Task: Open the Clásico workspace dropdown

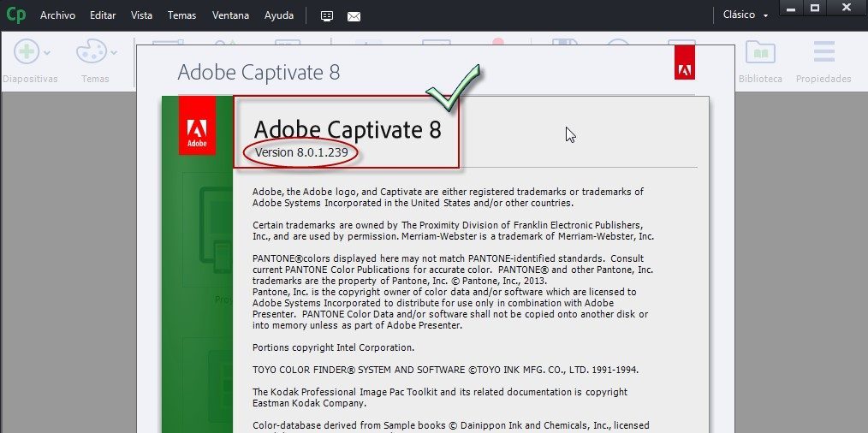Action: pyautogui.click(x=746, y=15)
